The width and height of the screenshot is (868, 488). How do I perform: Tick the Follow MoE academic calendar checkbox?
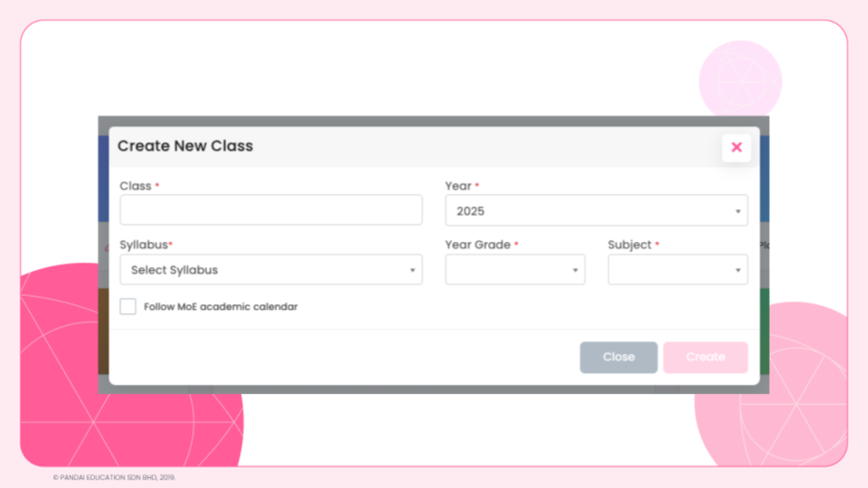click(128, 306)
